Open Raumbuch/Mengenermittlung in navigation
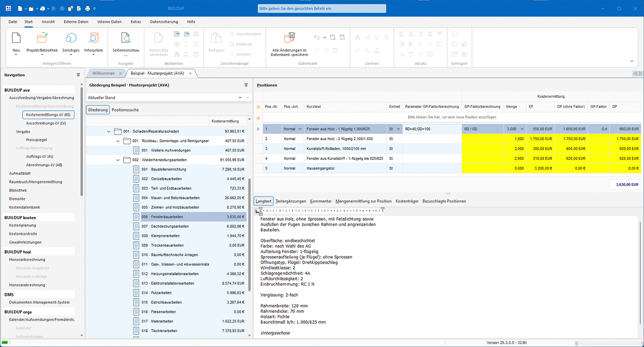This screenshot has height=347, width=644. [35, 182]
